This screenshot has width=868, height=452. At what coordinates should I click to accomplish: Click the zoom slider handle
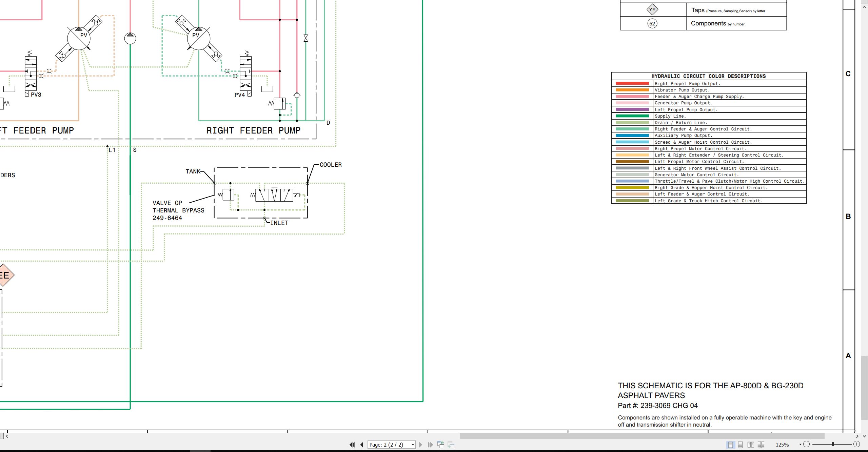tap(833, 444)
